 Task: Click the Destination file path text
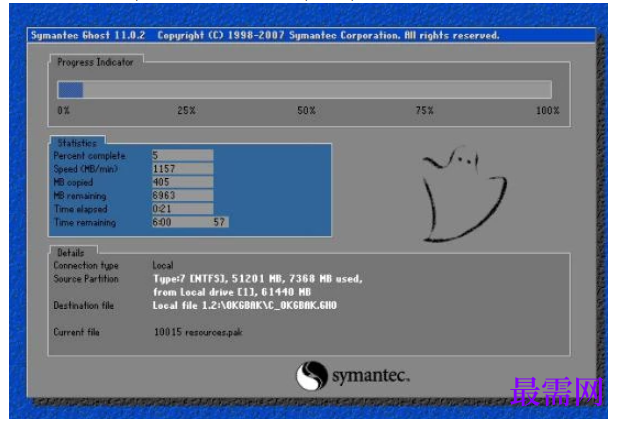[245, 305]
